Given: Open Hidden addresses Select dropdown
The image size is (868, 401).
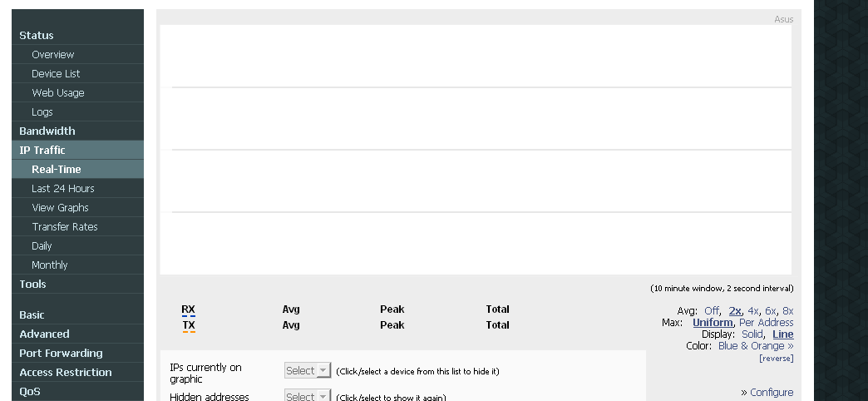Looking at the screenshot, I should [308, 396].
